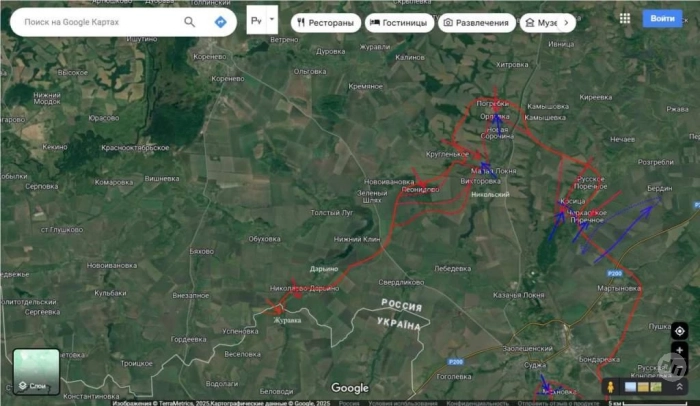Screen dimensions: 700x406
Task: Select the second imagery thumbnail in the bottom strip
Action: [x=643, y=387]
